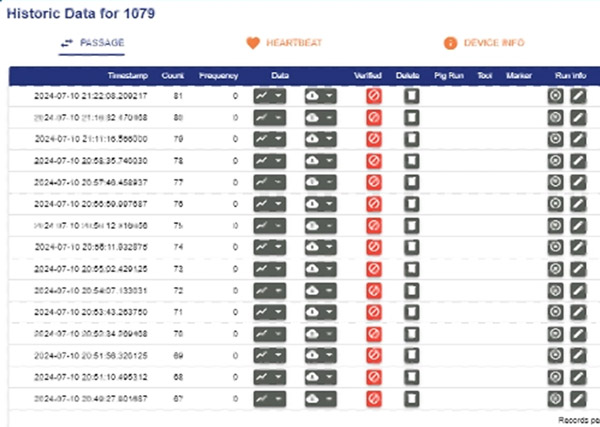
Task: Edit run info for count 75 row
Action: pos(578,226)
